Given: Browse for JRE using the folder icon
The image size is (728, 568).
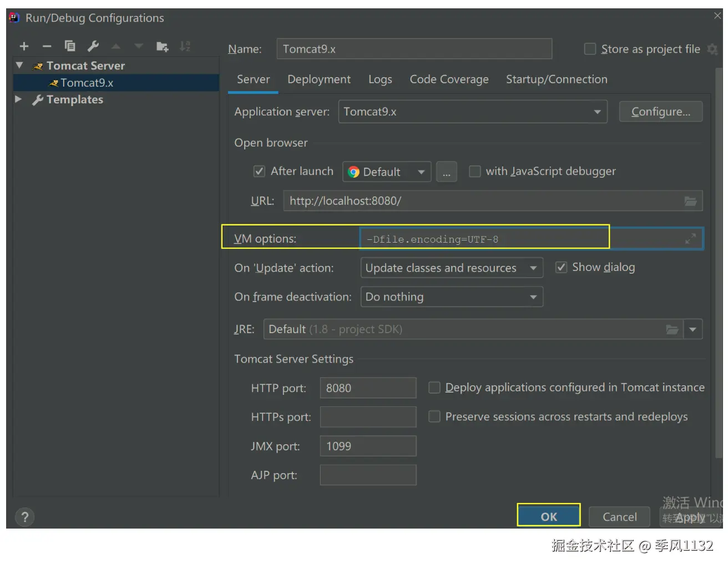Looking at the screenshot, I should pyautogui.click(x=672, y=329).
